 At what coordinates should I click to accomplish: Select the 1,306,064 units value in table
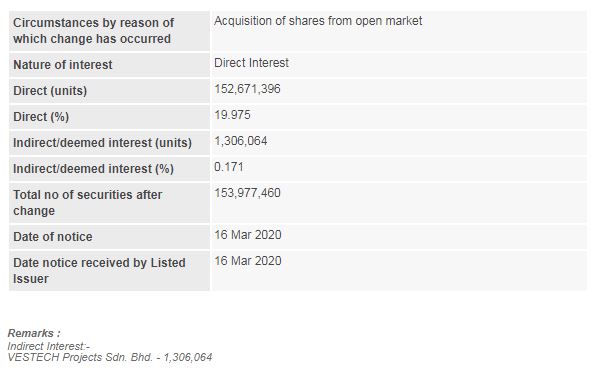point(241,141)
